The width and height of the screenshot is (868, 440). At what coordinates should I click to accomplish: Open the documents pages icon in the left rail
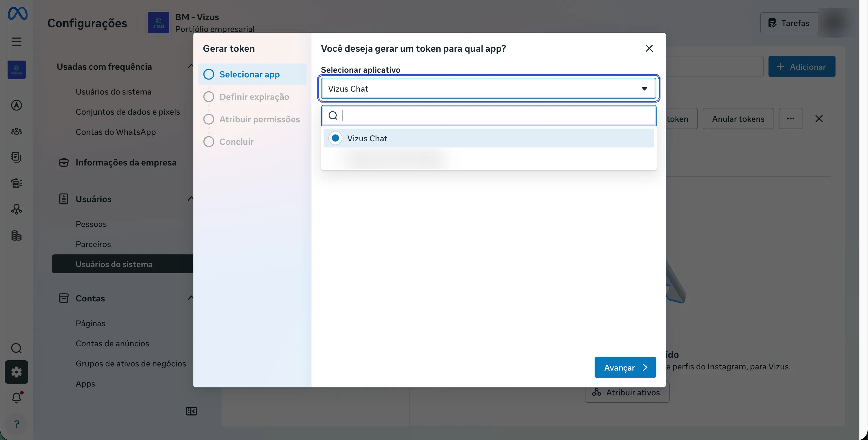(x=17, y=157)
